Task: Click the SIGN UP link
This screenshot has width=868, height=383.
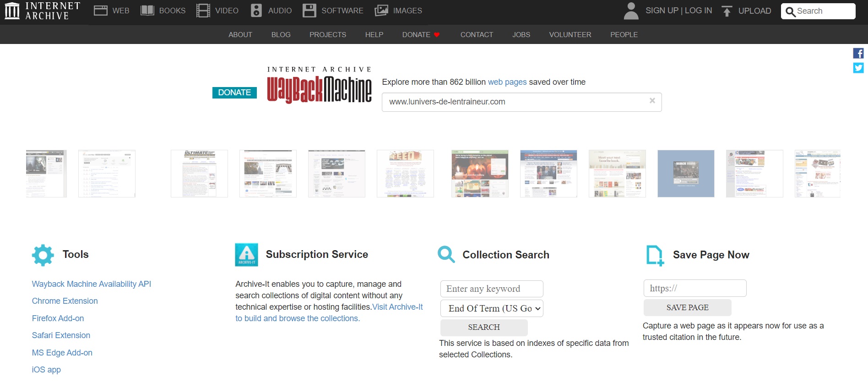Action: point(662,11)
